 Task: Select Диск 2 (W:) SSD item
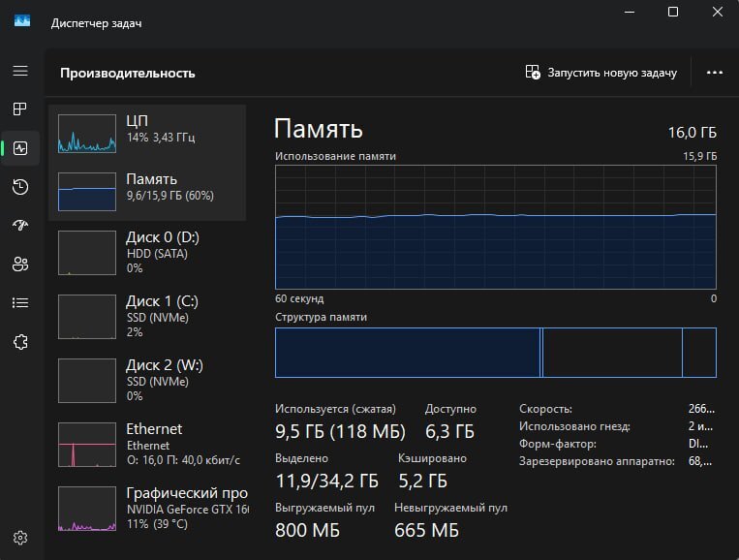pos(147,380)
